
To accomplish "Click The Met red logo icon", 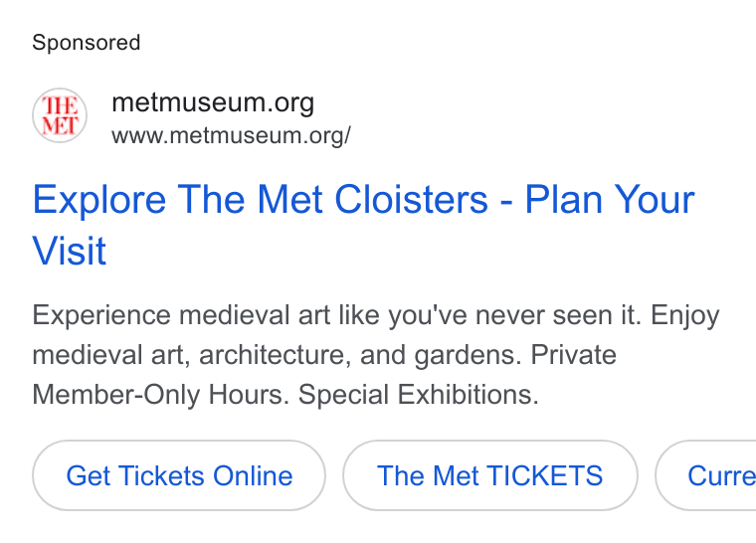I will point(60,115).
